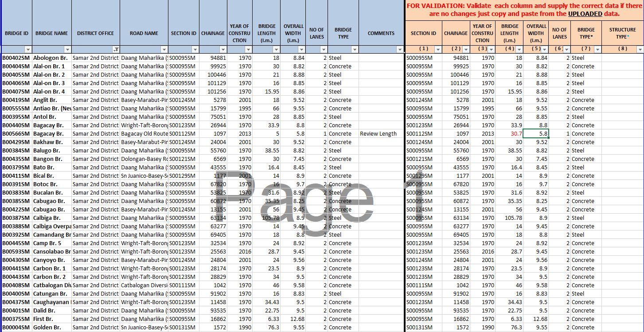Select the 'Balugo Br.' name cell
644x332 pixels.
52,151
